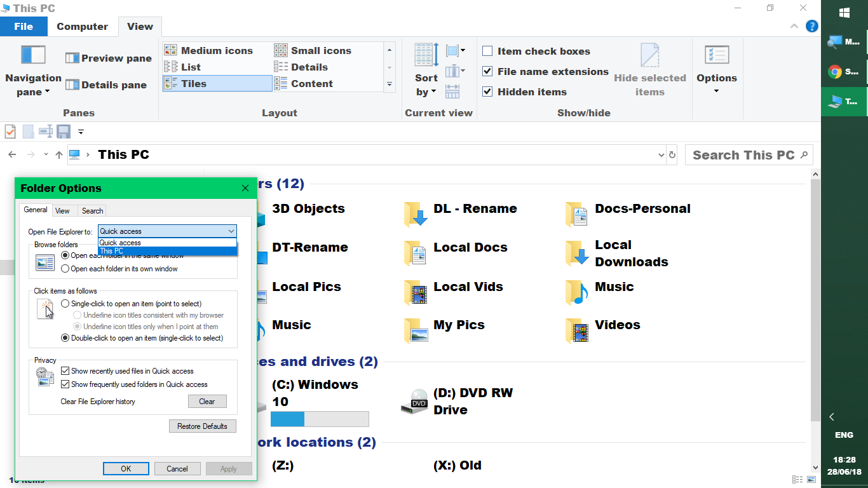Select Open each folder in the same window
The width and height of the screenshot is (868, 488).
(x=65, y=255)
